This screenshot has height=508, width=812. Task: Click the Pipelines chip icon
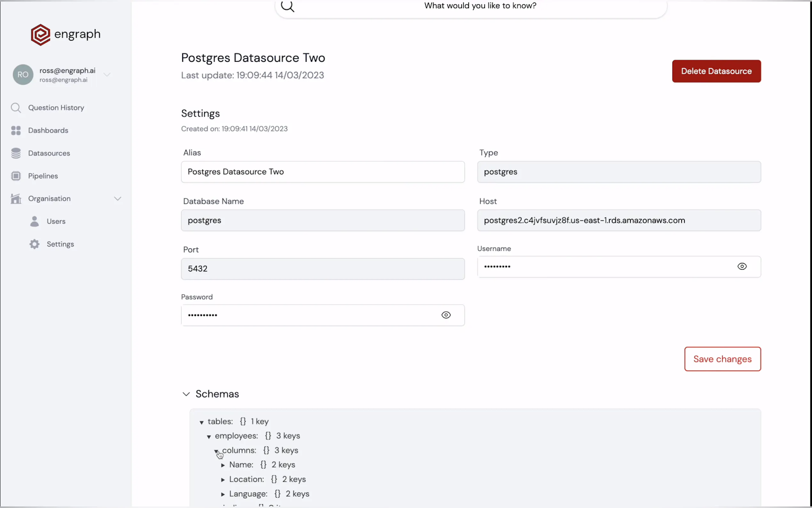[x=16, y=176]
